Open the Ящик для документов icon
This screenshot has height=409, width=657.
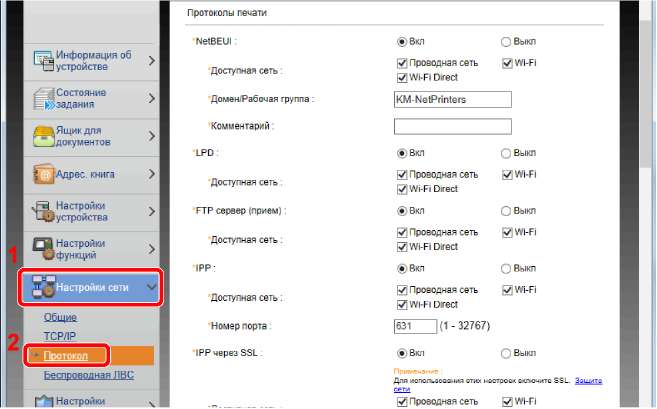[42, 136]
